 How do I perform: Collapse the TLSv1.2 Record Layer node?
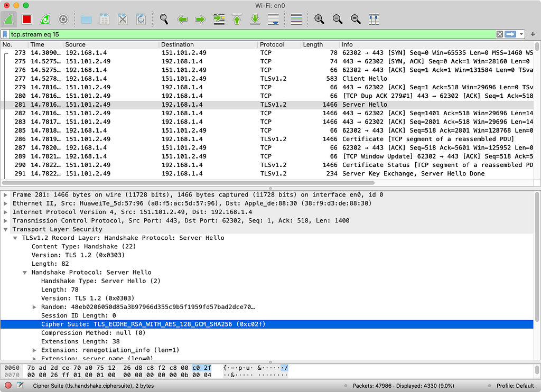coord(15,238)
